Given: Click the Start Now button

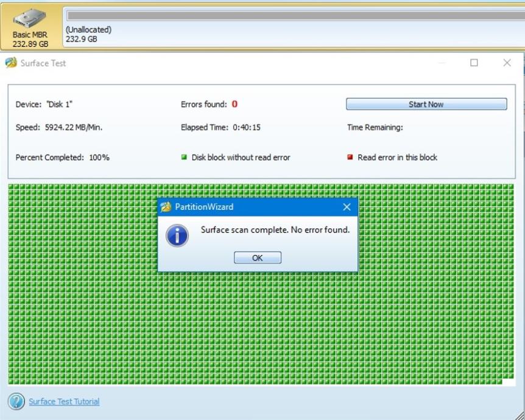Looking at the screenshot, I should tap(426, 104).
